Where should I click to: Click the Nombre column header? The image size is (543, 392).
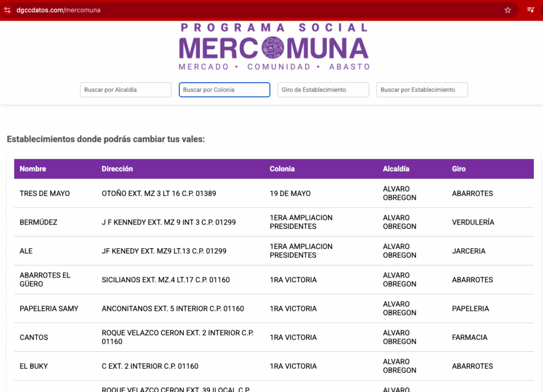(32, 168)
